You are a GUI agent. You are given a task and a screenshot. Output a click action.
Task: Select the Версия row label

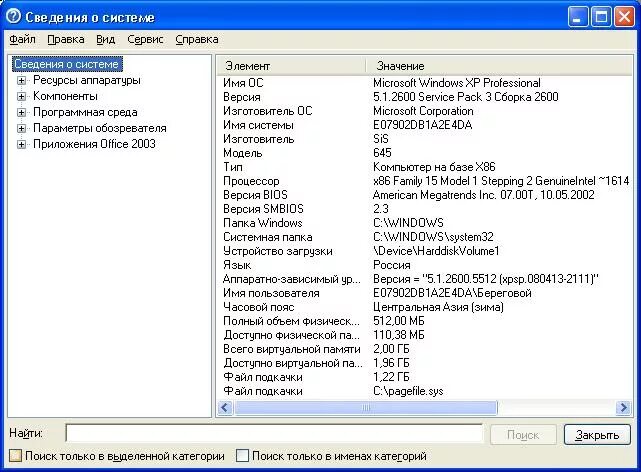[242, 97]
